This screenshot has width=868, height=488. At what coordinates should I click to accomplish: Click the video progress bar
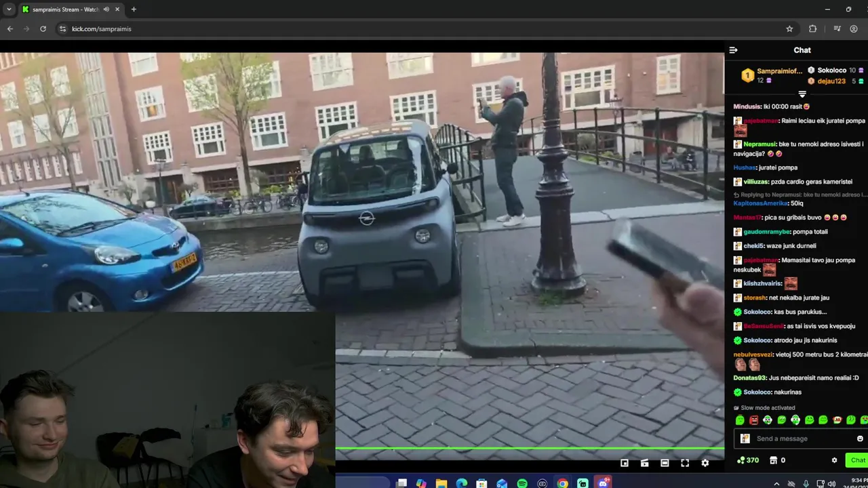coord(530,449)
